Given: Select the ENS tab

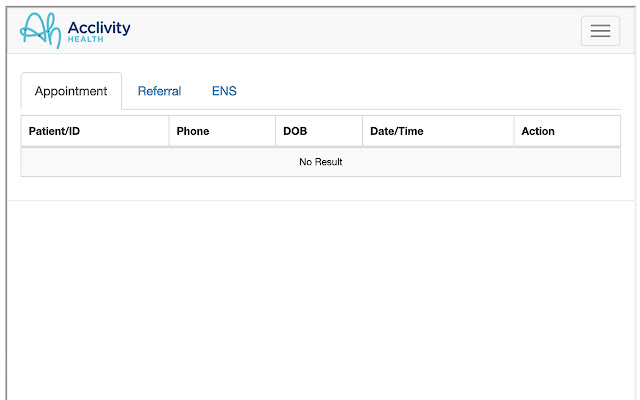Looking at the screenshot, I should click(224, 91).
